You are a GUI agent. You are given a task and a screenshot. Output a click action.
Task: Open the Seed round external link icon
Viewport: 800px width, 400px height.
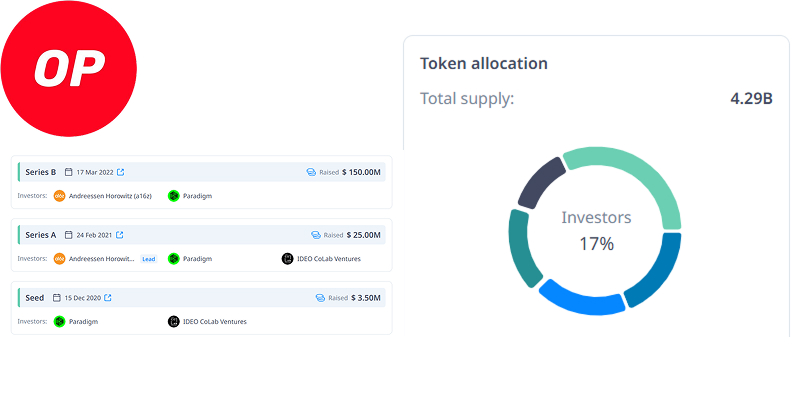(108, 297)
